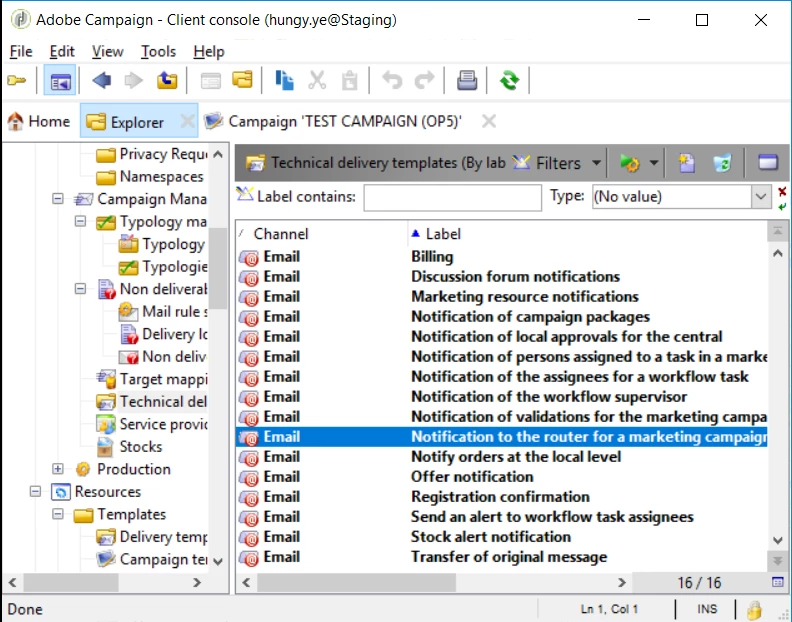The image size is (792, 622).
Task: Select the Technical delivery templates tree item
Action: pos(152,402)
